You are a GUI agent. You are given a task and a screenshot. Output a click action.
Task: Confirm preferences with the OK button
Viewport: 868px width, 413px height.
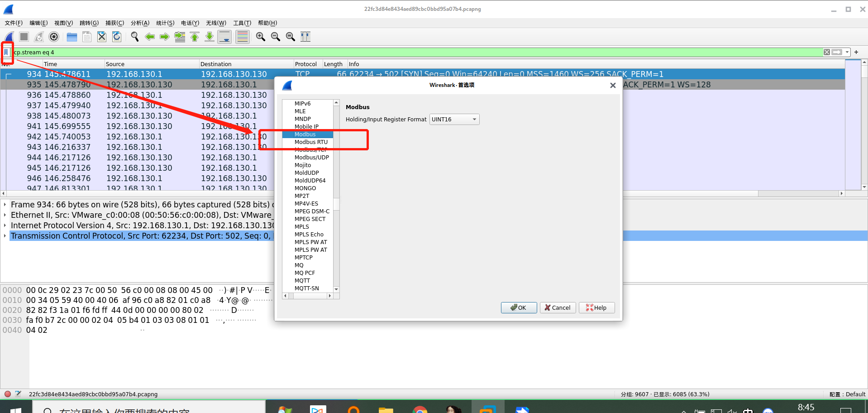[x=519, y=307]
